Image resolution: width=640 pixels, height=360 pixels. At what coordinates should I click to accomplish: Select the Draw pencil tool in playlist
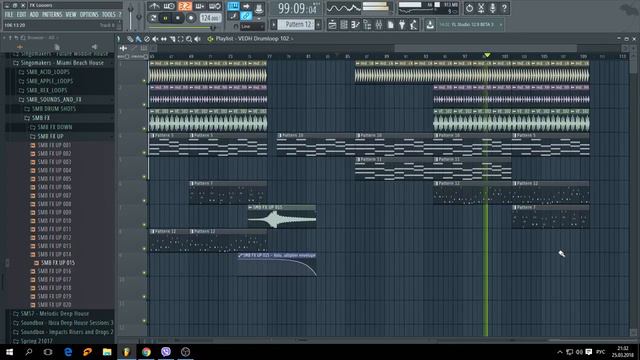tap(130, 39)
